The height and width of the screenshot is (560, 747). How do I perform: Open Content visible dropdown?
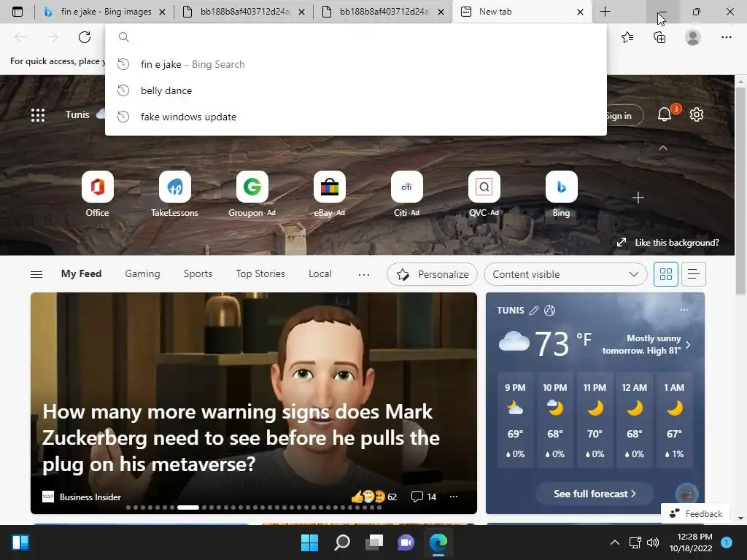click(565, 274)
